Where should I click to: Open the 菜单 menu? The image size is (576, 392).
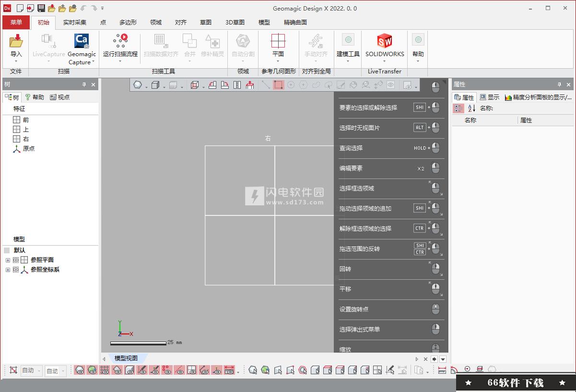point(16,22)
